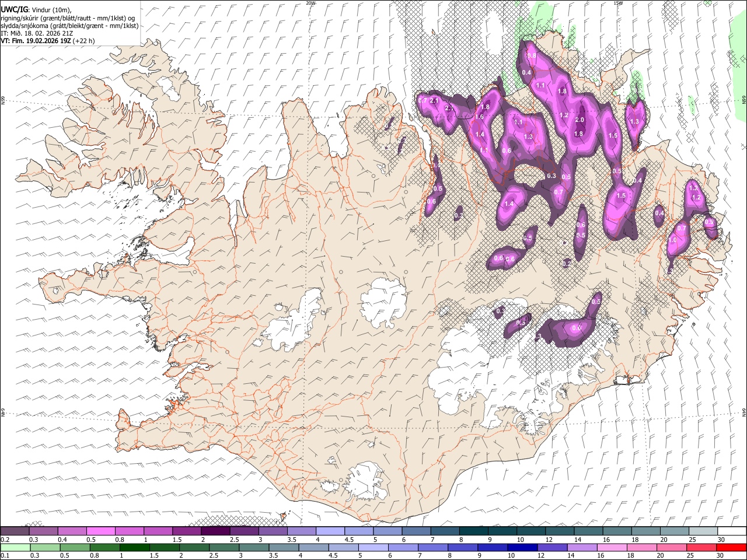Select the darkest purple swatch between 2 and 2.5
The image size is (747, 560).
[215, 531]
